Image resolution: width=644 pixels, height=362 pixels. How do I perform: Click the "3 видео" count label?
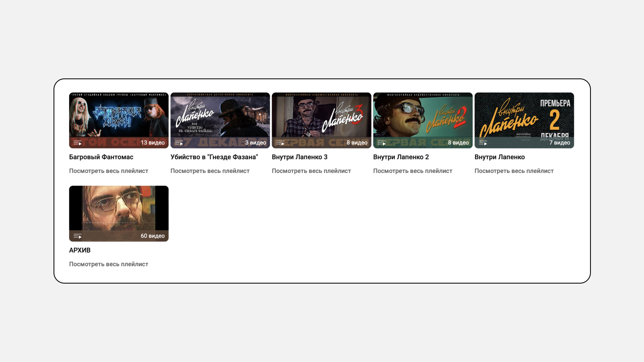pyautogui.click(x=256, y=143)
